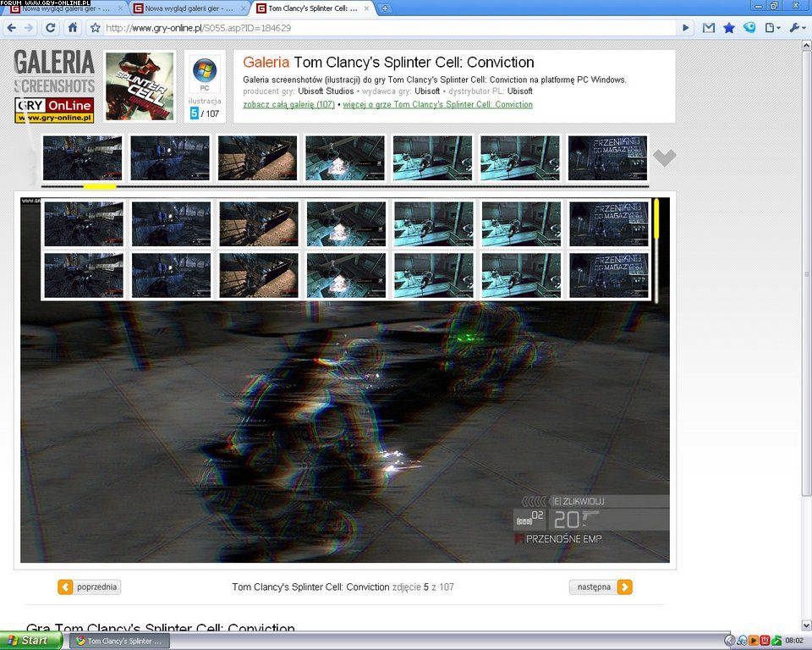Image resolution: width=812 pixels, height=650 pixels.
Task: Close the Tom Clancy's Splinter Cell tab
Action: click(366, 8)
